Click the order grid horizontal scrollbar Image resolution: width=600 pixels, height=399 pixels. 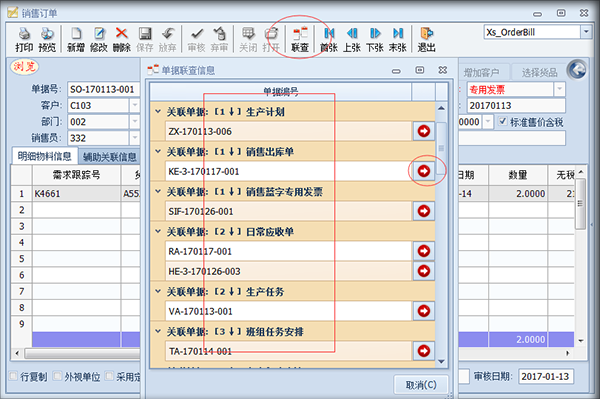(x=82, y=353)
